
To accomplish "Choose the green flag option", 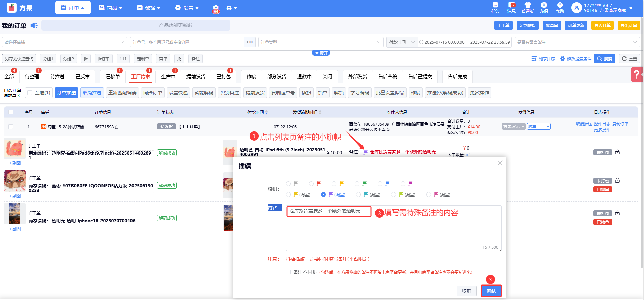I will click(357, 184).
